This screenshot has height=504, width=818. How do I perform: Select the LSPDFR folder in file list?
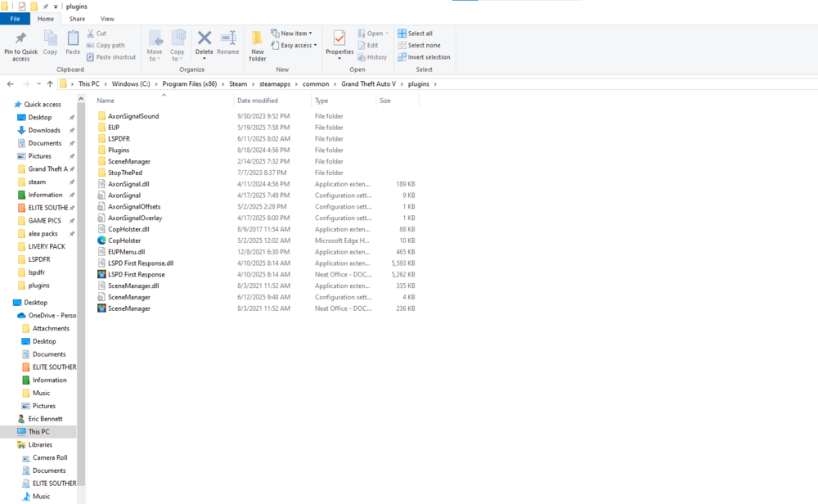coord(119,139)
